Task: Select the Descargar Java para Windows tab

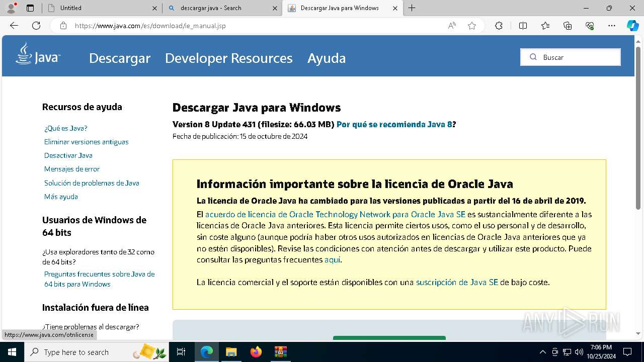Action: 342,8
